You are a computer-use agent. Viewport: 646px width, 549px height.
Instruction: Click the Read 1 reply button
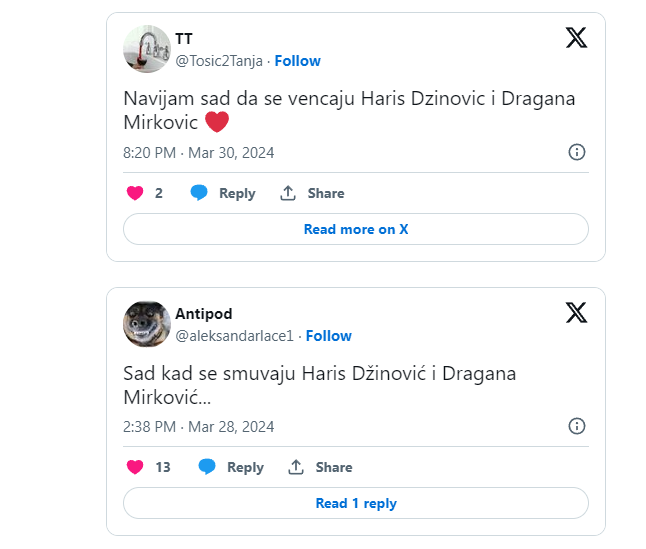[356, 503]
